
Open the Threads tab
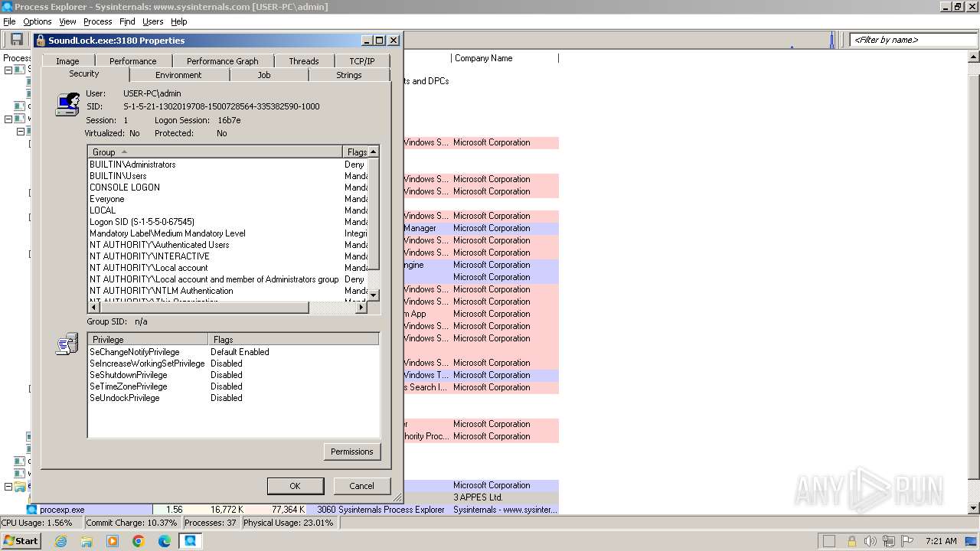coord(304,61)
